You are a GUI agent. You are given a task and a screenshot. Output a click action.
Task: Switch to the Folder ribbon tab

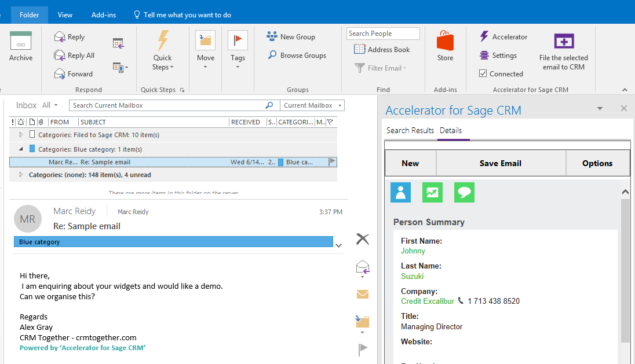pyautogui.click(x=29, y=15)
